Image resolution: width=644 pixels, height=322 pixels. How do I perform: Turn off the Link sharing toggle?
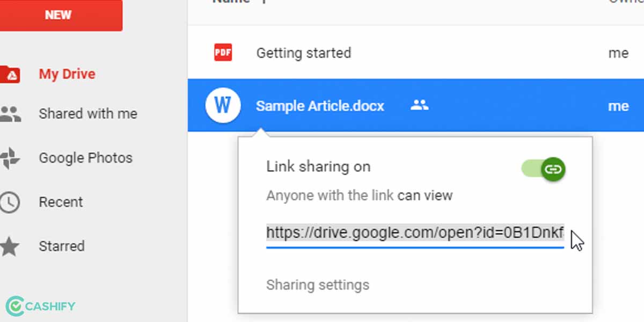click(543, 170)
